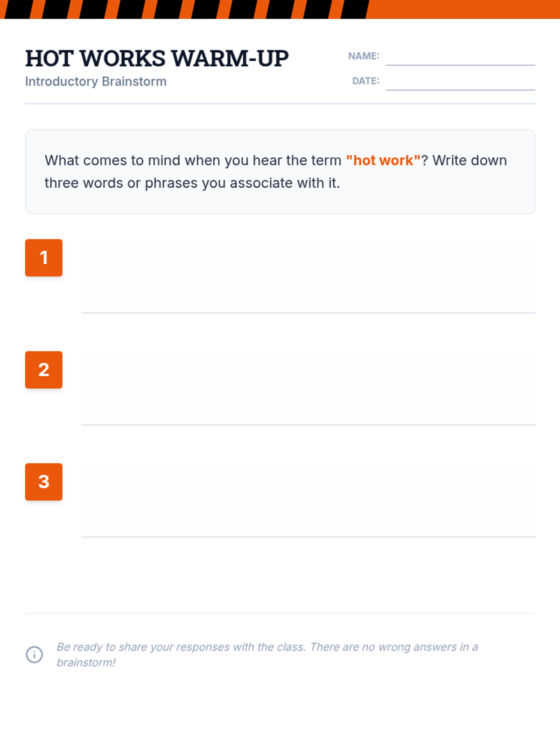The height and width of the screenshot is (747, 560).
Task: Click the "Be ready to share" footer note
Action: coord(267,647)
